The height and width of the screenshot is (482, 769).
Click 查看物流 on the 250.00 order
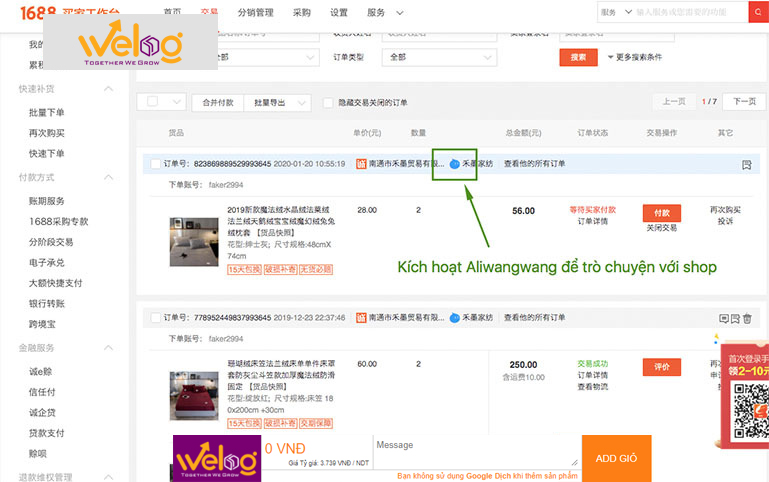click(592, 387)
